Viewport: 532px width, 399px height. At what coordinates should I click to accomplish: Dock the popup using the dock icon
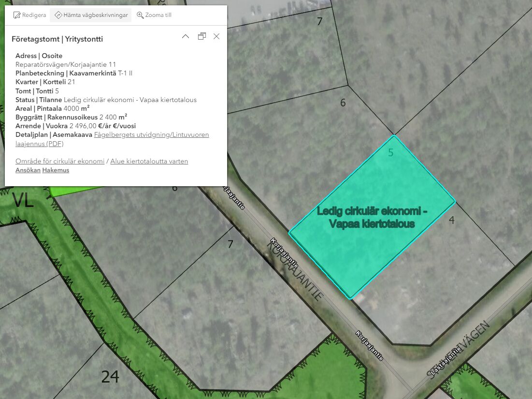pyautogui.click(x=202, y=36)
